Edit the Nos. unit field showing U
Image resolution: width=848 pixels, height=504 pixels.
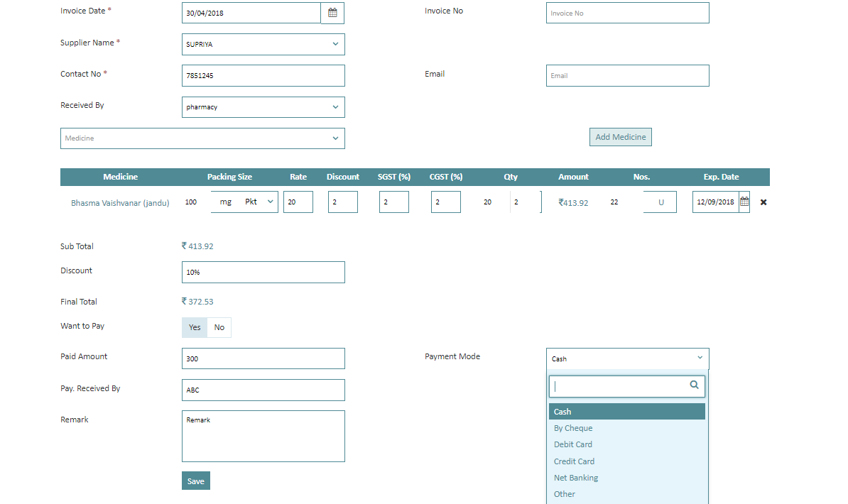(x=660, y=202)
